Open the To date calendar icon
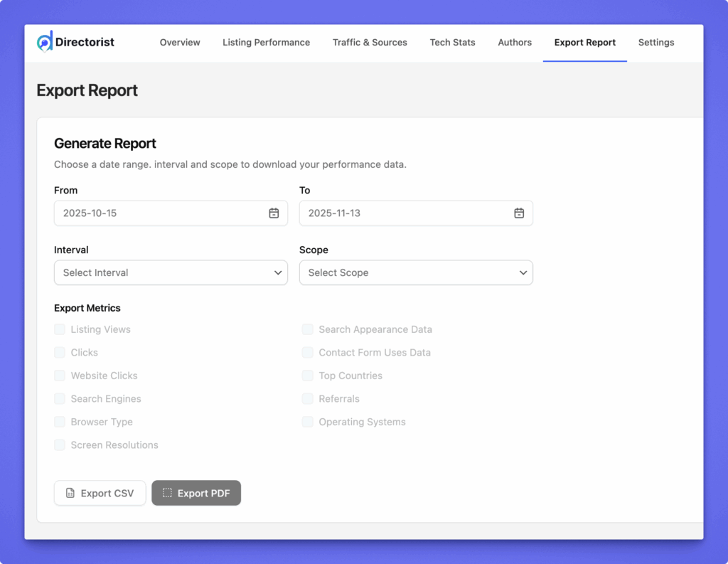 (x=519, y=213)
